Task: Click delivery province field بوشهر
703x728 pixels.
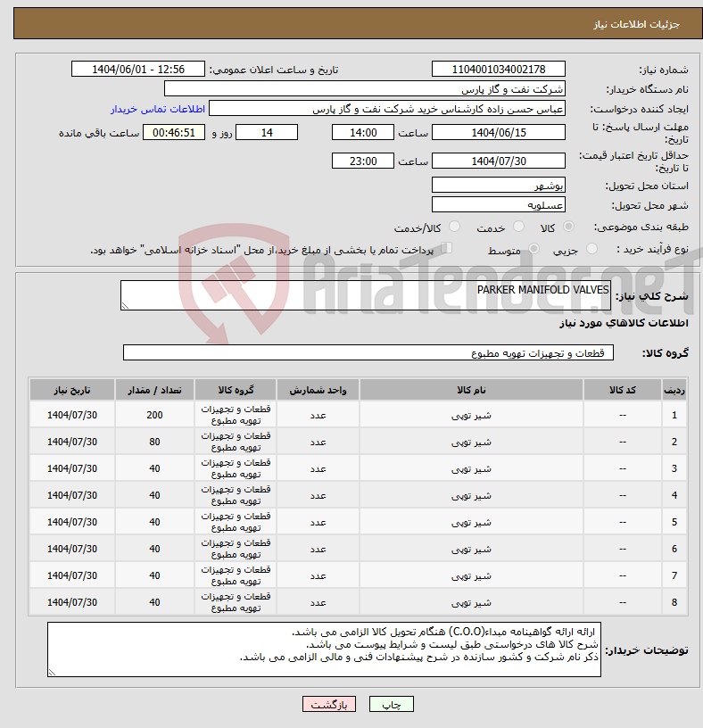Action: (x=498, y=186)
